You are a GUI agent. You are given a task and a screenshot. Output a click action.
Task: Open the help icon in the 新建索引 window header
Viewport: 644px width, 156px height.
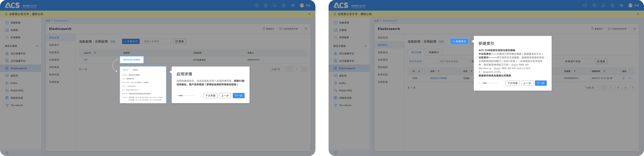pos(585,5)
